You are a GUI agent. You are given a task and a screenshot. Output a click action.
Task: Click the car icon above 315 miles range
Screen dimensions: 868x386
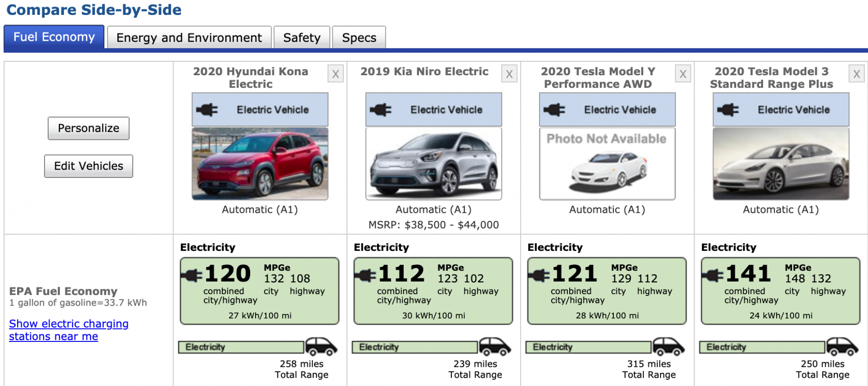pos(669,347)
